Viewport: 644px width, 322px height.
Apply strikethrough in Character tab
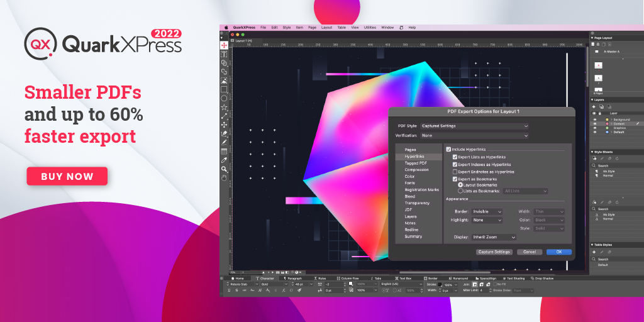pyautogui.click(x=236, y=291)
